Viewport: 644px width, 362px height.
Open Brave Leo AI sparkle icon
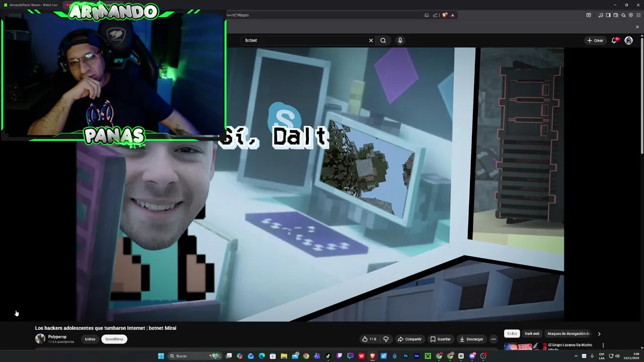pos(623,15)
